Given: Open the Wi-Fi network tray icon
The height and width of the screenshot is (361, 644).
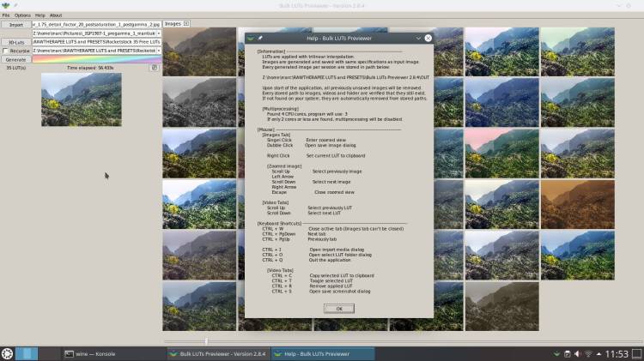Looking at the screenshot, I should [x=588, y=353].
